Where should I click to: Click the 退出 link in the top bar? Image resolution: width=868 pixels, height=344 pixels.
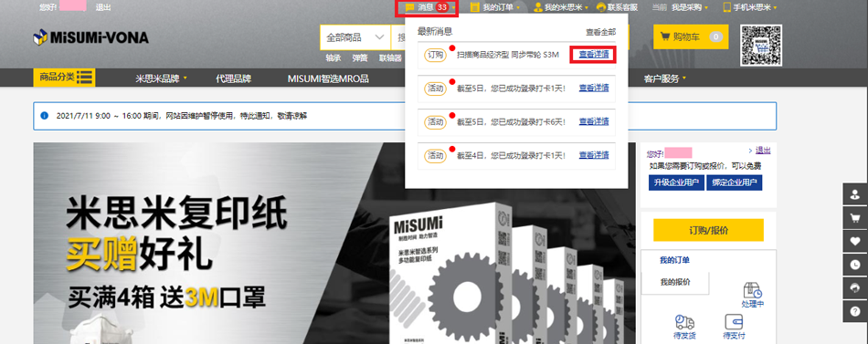pos(103,7)
